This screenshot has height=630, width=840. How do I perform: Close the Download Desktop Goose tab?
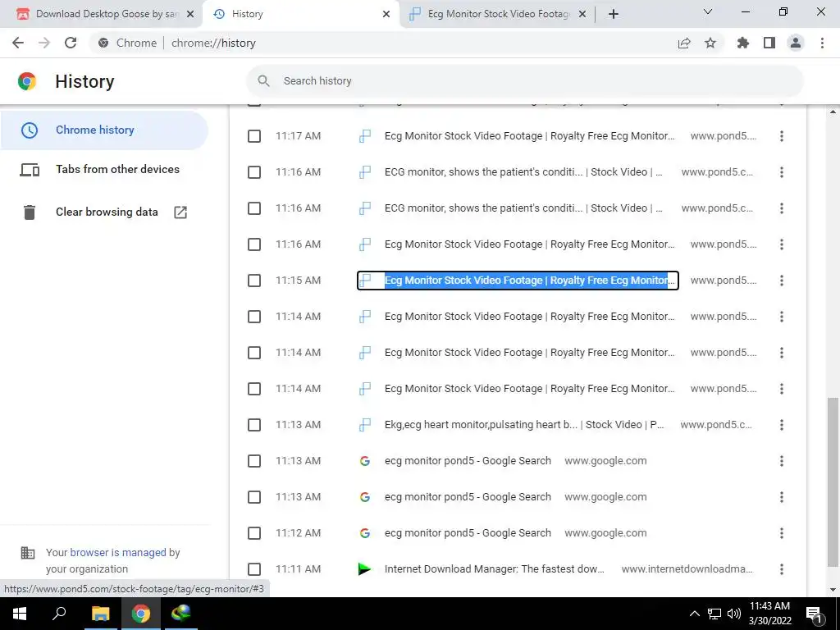pyautogui.click(x=189, y=15)
